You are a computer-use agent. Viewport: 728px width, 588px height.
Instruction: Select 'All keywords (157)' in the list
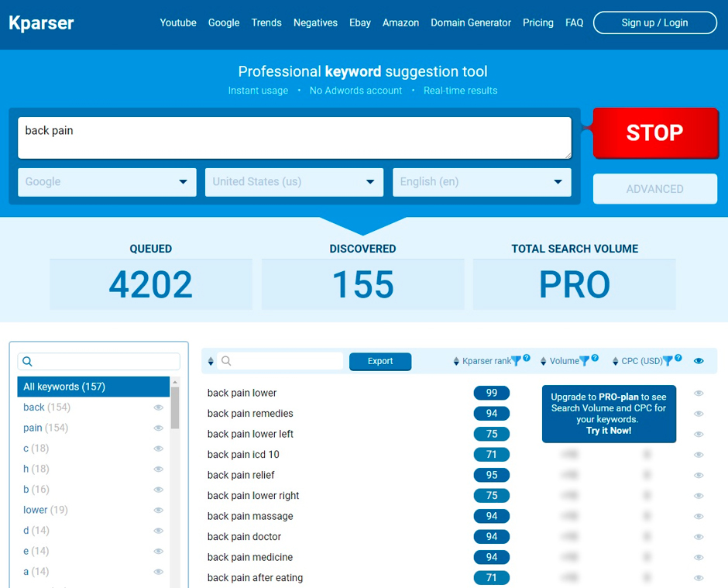click(93, 387)
